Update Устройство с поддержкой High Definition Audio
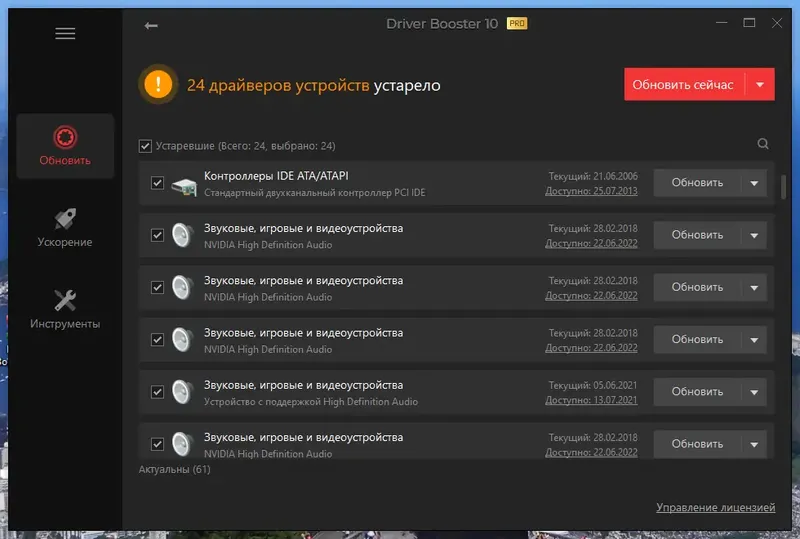This screenshot has height=539, width=800. [x=697, y=392]
